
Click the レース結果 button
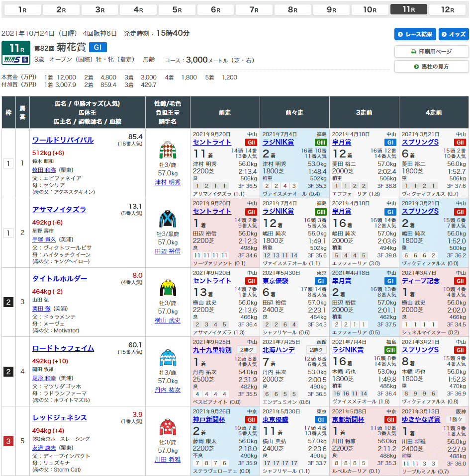click(x=415, y=34)
